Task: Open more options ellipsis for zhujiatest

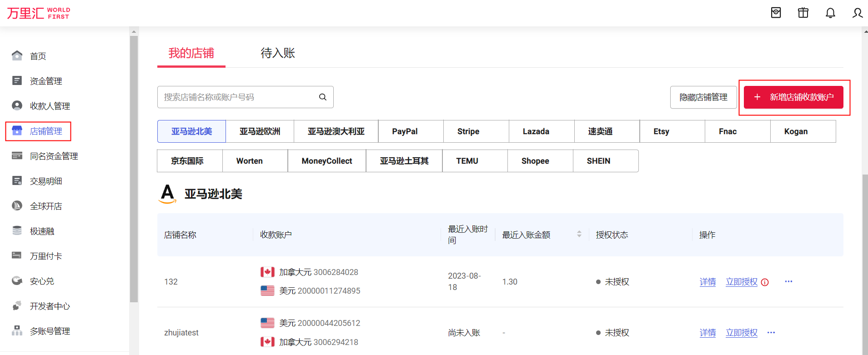Action: pyautogui.click(x=771, y=332)
